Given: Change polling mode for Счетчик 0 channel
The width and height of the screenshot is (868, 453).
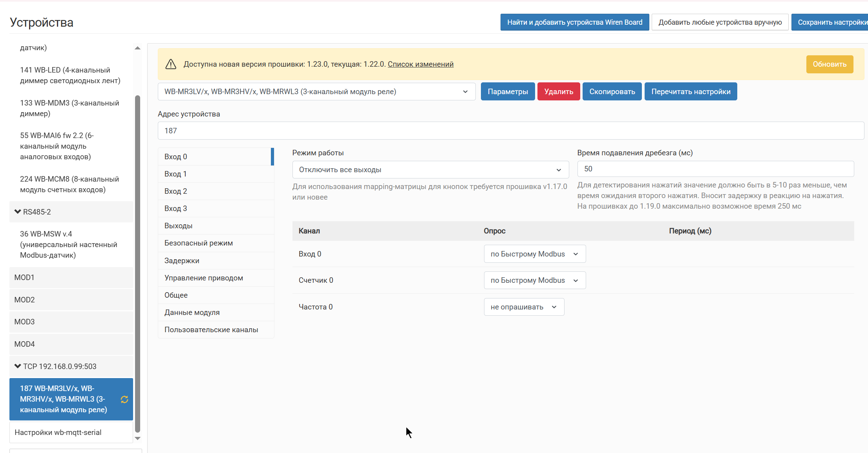Looking at the screenshot, I should point(535,280).
